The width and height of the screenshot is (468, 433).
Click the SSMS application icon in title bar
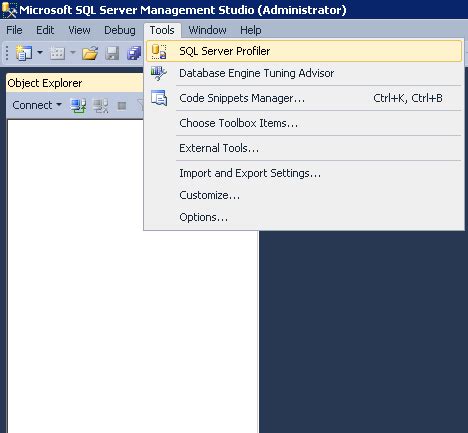pyautogui.click(x=9, y=10)
